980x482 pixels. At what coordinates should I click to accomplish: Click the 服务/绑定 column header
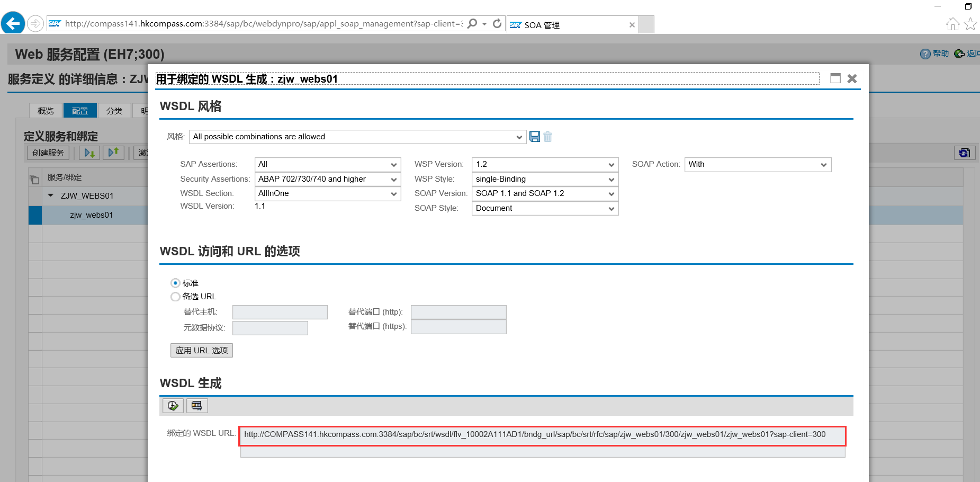[65, 177]
